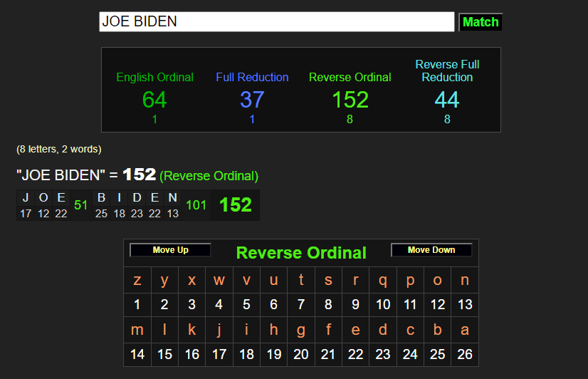Viewport: 588px width, 379px height.
Task: Click the Move Up button
Action: point(171,250)
